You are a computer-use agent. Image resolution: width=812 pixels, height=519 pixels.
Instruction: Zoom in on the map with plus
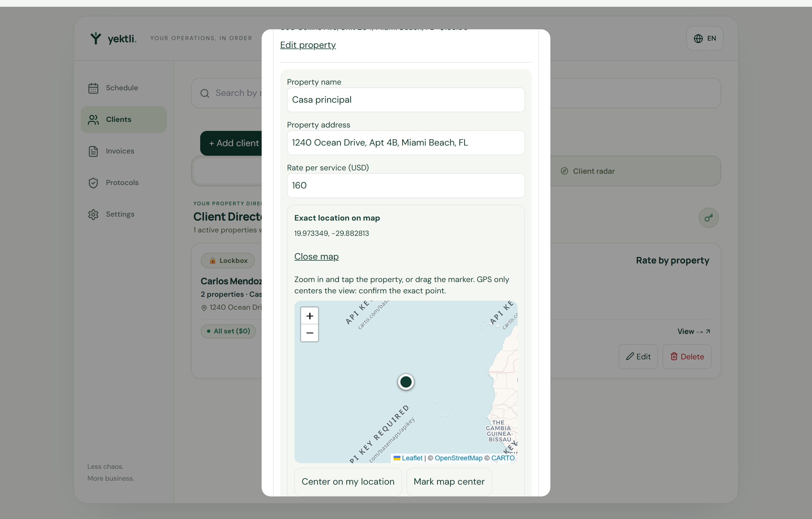pyautogui.click(x=310, y=316)
